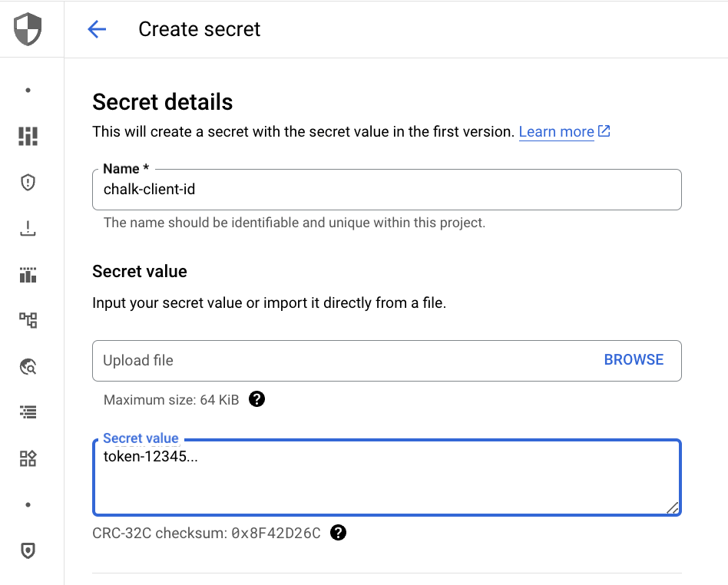Open the import/download tray icon in the sidebar
The height and width of the screenshot is (585, 728).
pyautogui.click(x=28, y=228)
